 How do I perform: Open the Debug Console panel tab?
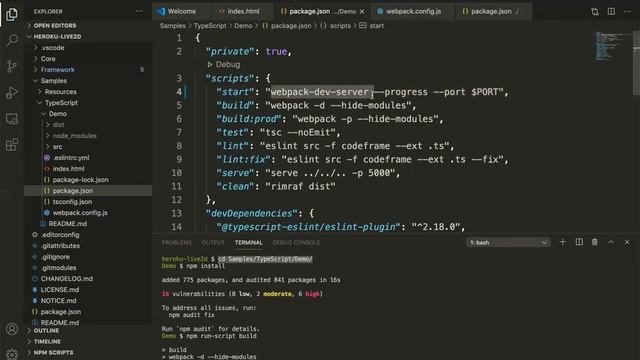296,242
